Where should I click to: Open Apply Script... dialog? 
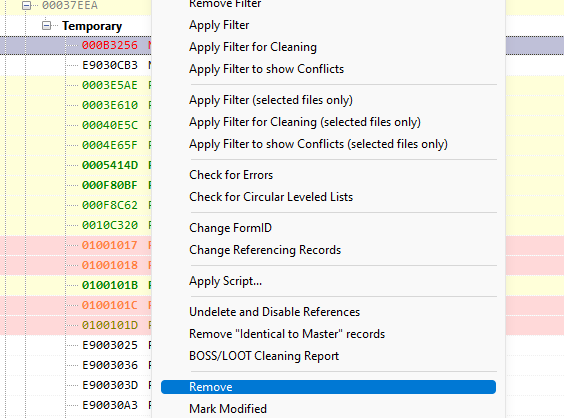click(x=226, y=281)
